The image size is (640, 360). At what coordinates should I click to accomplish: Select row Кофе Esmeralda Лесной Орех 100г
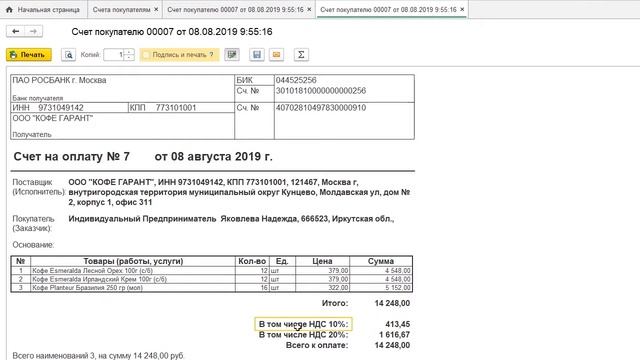pyautogui.click(x=133, y=271)
